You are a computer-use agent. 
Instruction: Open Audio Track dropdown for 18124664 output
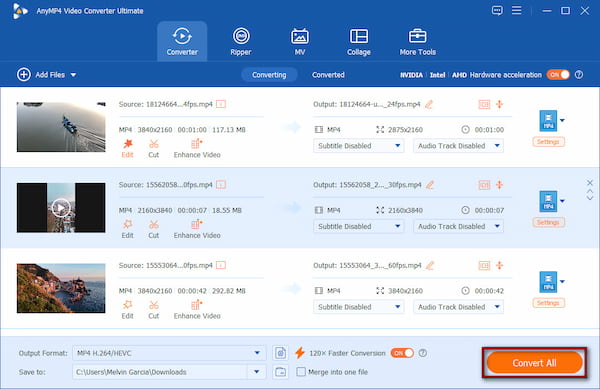[458, 146]
